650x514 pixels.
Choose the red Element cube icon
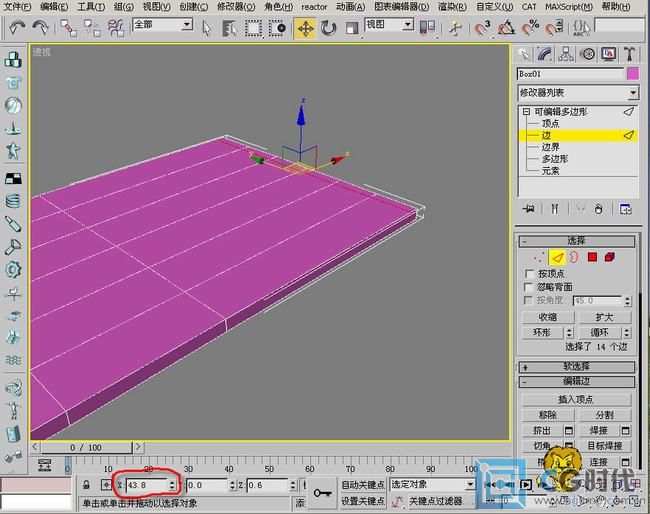[610, 257]
